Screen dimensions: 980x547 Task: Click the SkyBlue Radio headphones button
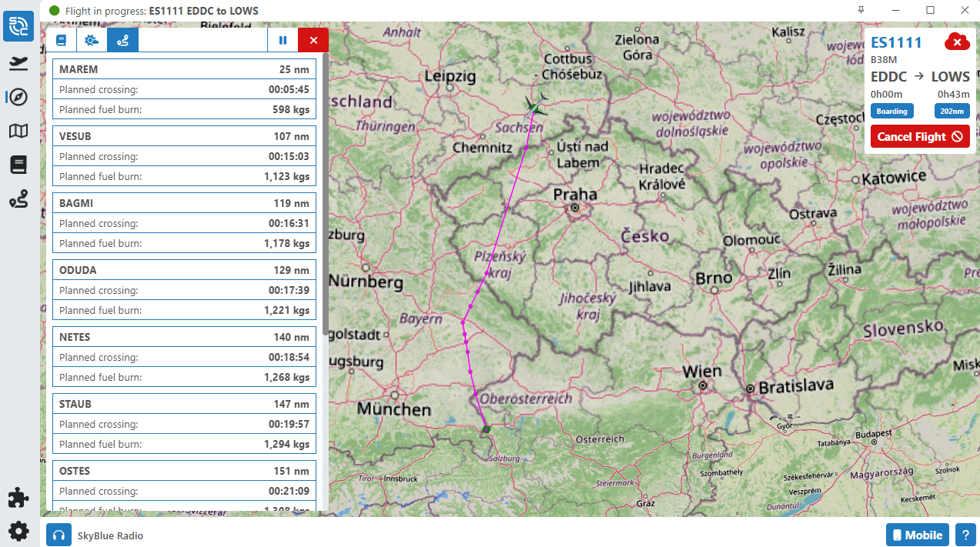pos(59,535)
